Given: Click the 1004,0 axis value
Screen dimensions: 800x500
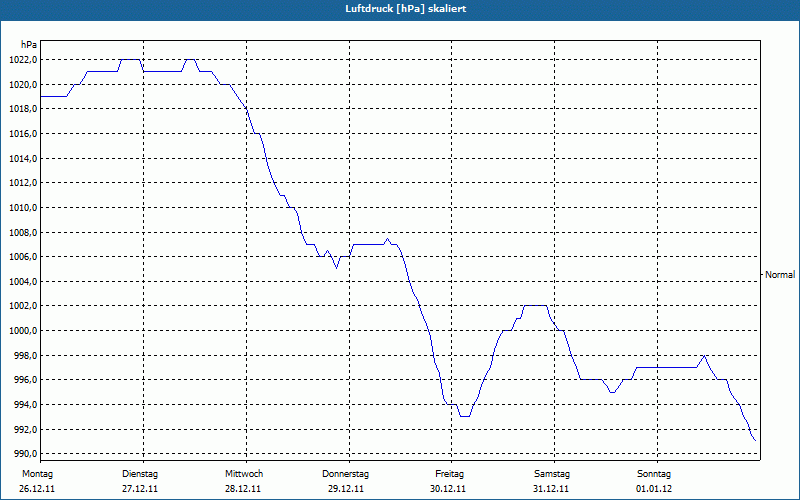Looking at the screenshot, I should click(23, 281).
